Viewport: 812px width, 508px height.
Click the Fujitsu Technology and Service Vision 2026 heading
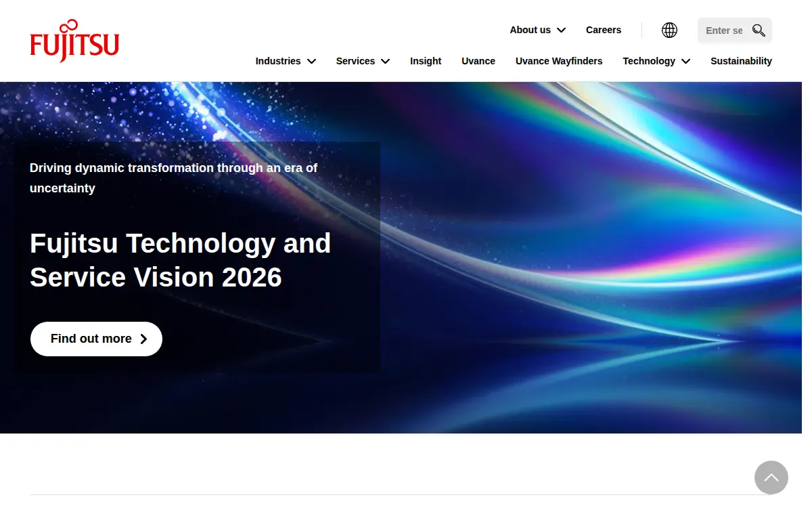(x=180, y=260)
